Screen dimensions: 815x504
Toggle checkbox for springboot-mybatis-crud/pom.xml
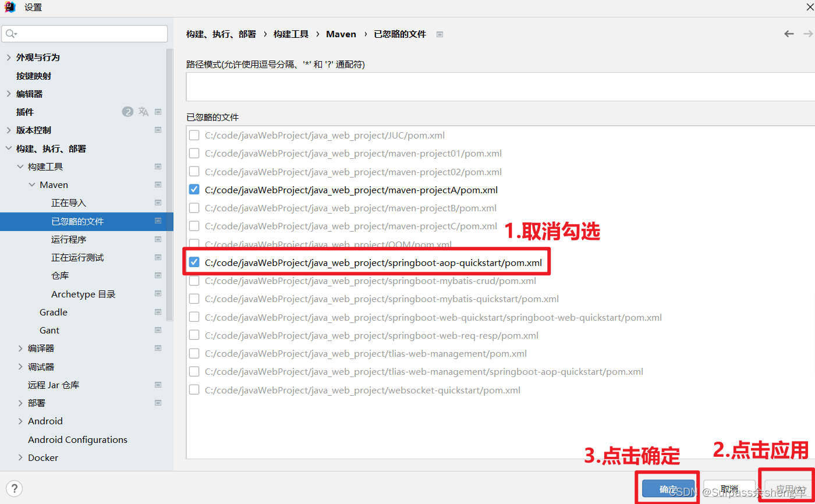point(194,281)
